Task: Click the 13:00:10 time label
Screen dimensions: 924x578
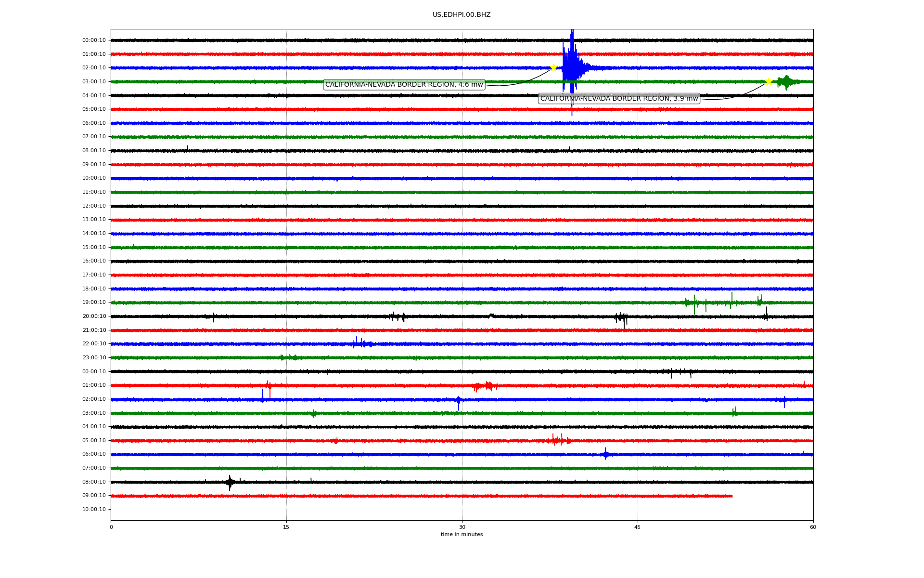Action: point(94,220)
